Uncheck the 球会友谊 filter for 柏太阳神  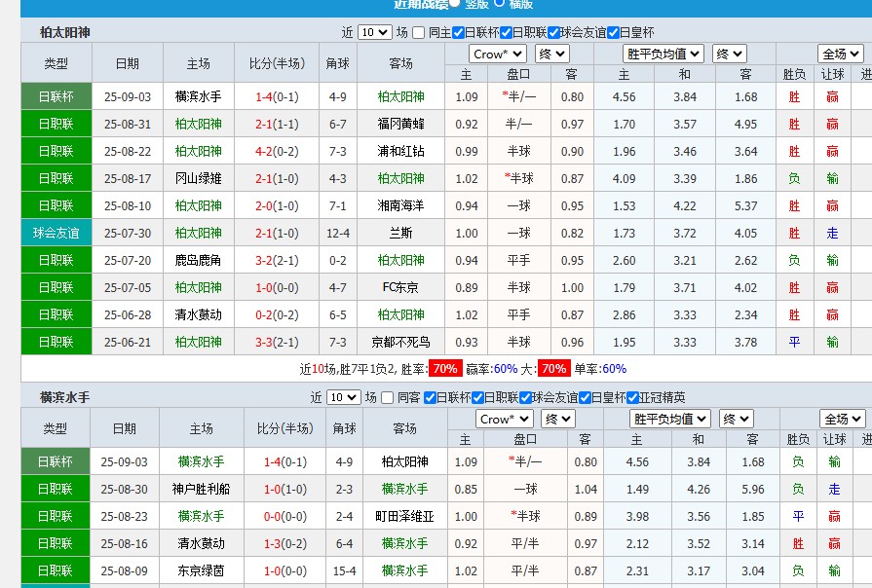554,31
